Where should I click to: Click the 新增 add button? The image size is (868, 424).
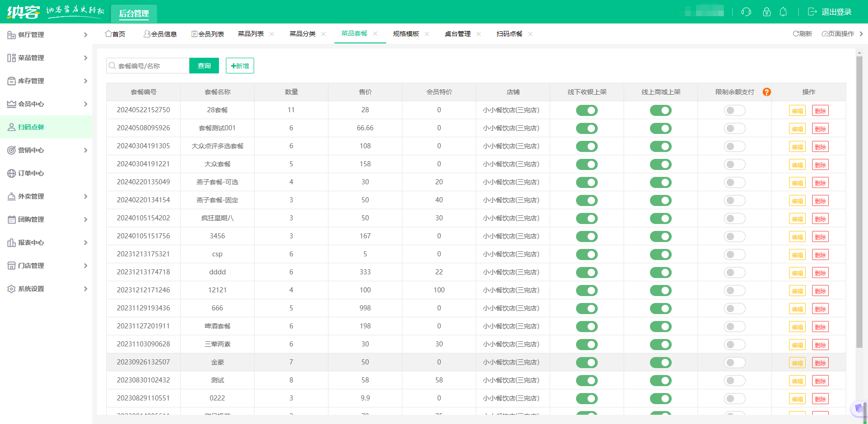tap(240, 66)
